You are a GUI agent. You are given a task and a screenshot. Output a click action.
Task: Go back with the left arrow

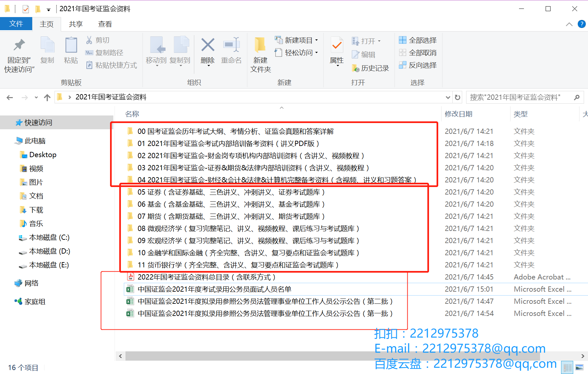click(10, 97)
